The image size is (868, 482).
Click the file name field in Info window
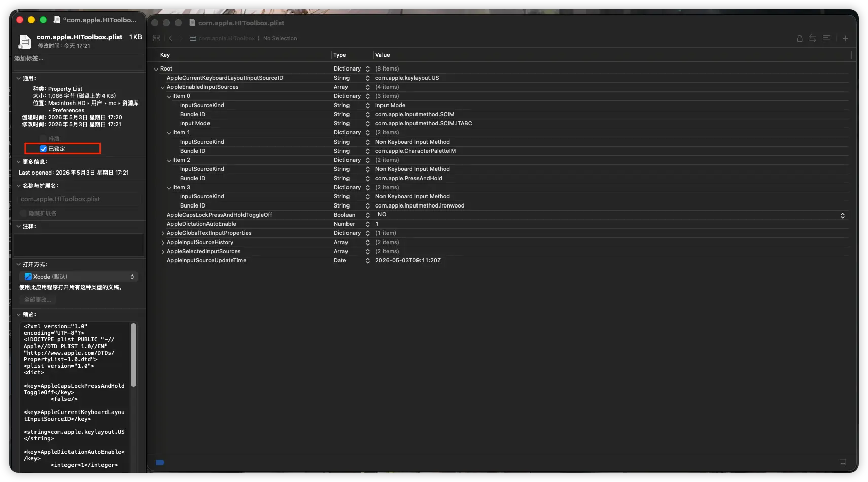click(x=80, y=199)
